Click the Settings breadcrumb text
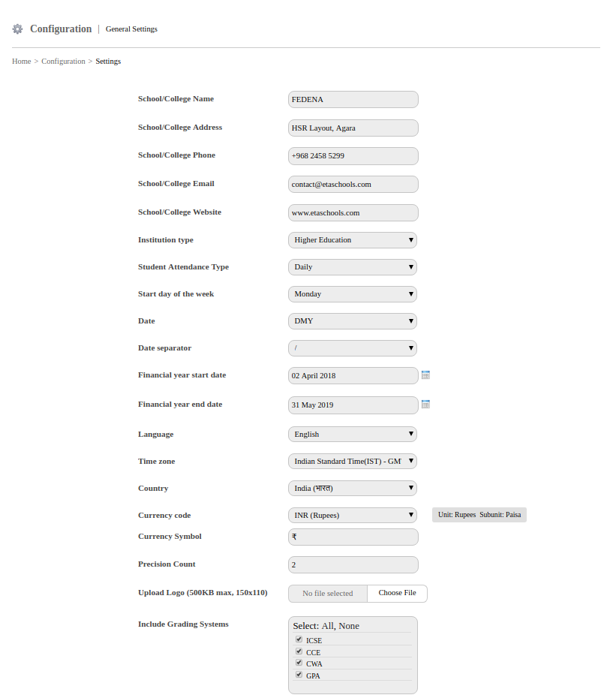The image size is (616, 698). [x=108, y=62]
